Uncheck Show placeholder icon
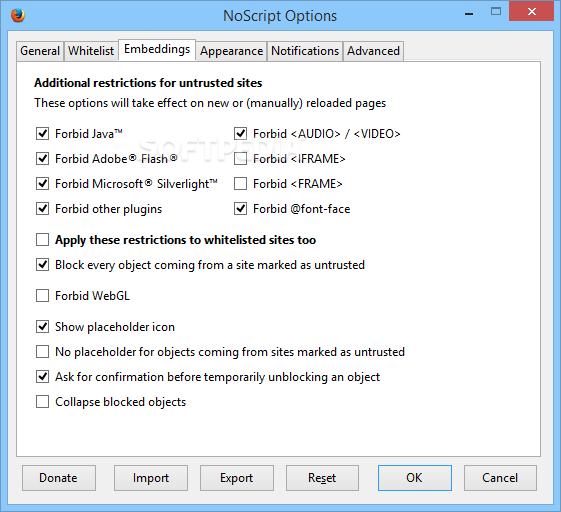Viewport: 561px width, 512px height. click(43, 327)
